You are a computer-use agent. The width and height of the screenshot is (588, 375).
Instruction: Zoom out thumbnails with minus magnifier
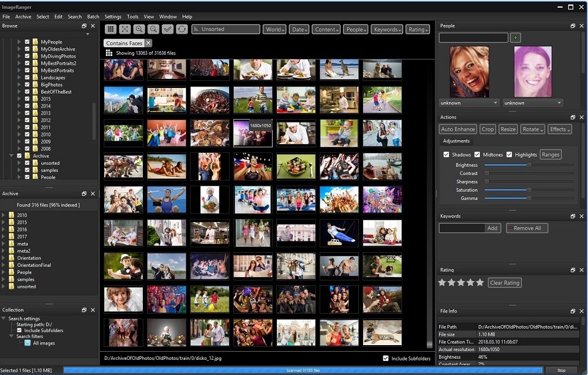pyautogui.click(x=153, y=29)
